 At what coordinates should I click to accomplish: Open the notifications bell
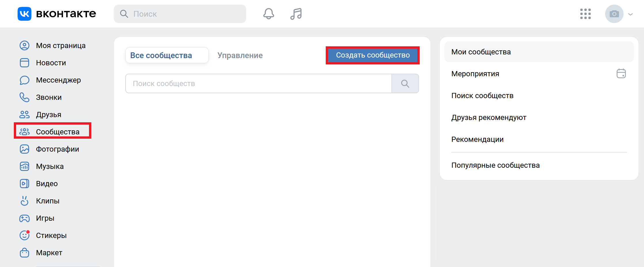(268, 14)
